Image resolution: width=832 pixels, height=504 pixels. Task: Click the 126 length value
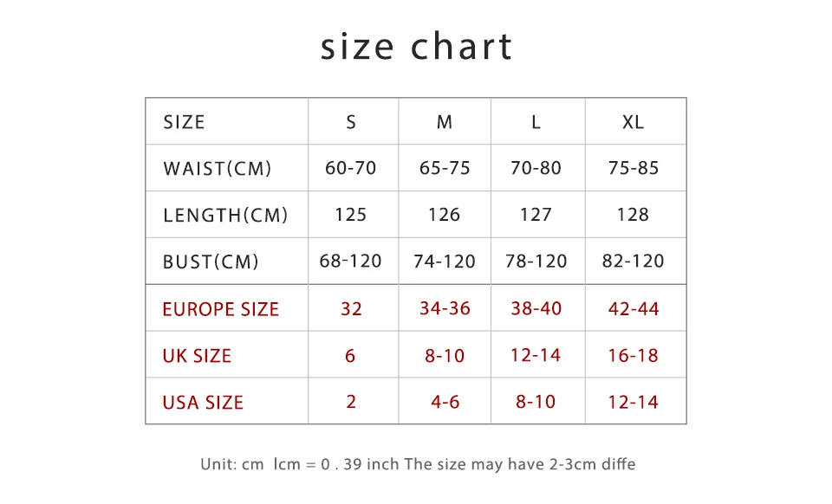(x=444, y=215)
